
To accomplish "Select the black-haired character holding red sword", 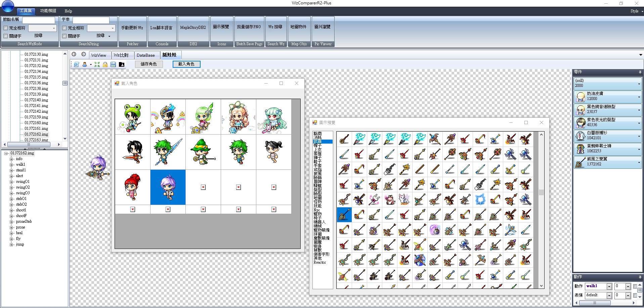I will 133,152.
